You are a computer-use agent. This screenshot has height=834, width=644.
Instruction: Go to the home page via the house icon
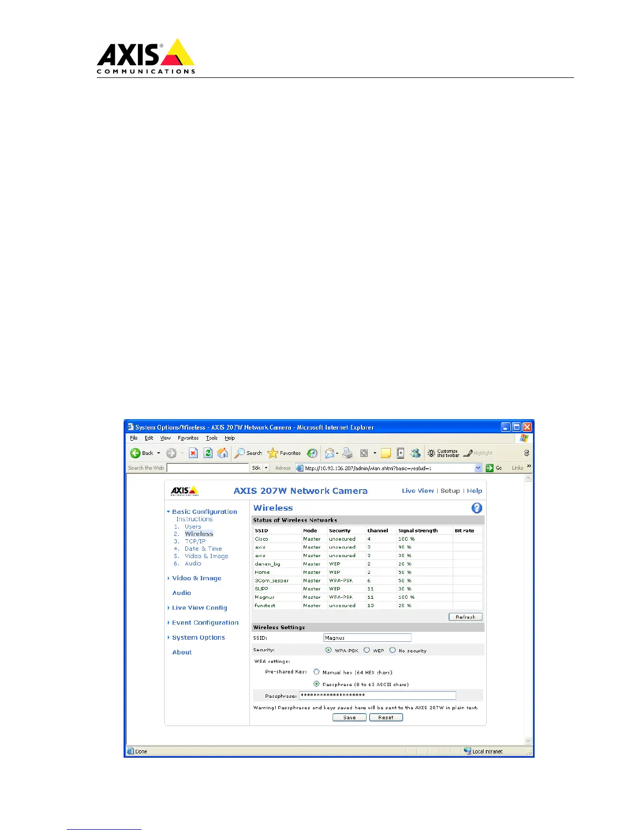(x=223, y=453)
